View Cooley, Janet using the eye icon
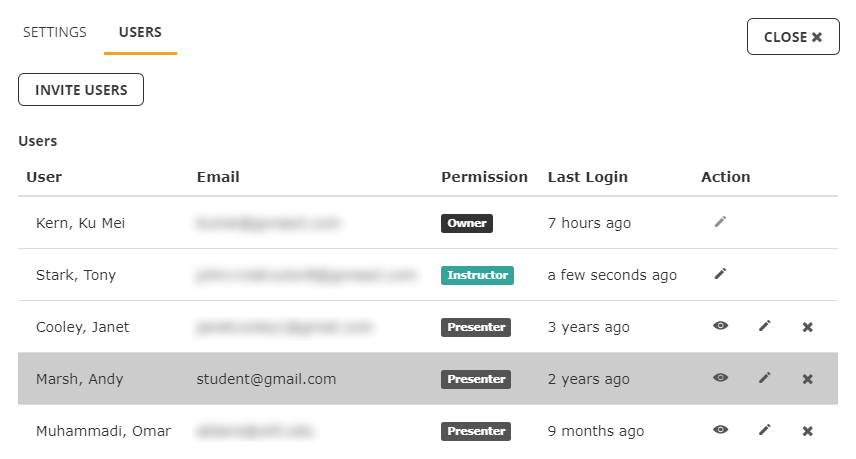 (721, 326)
